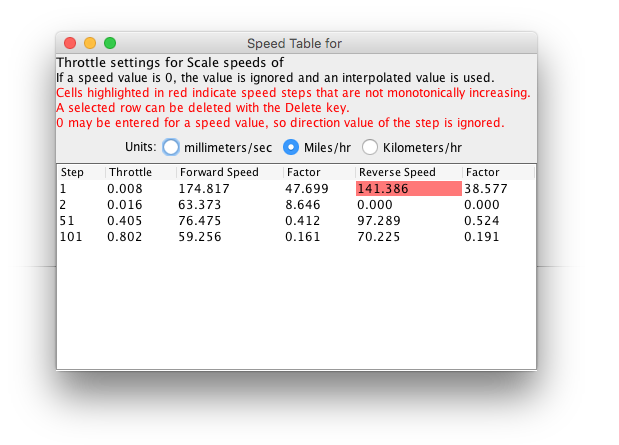Select reverse speed cell 97.289
Image resolution: width=619 pixels, height=445 pixels.
click(409, 220)
